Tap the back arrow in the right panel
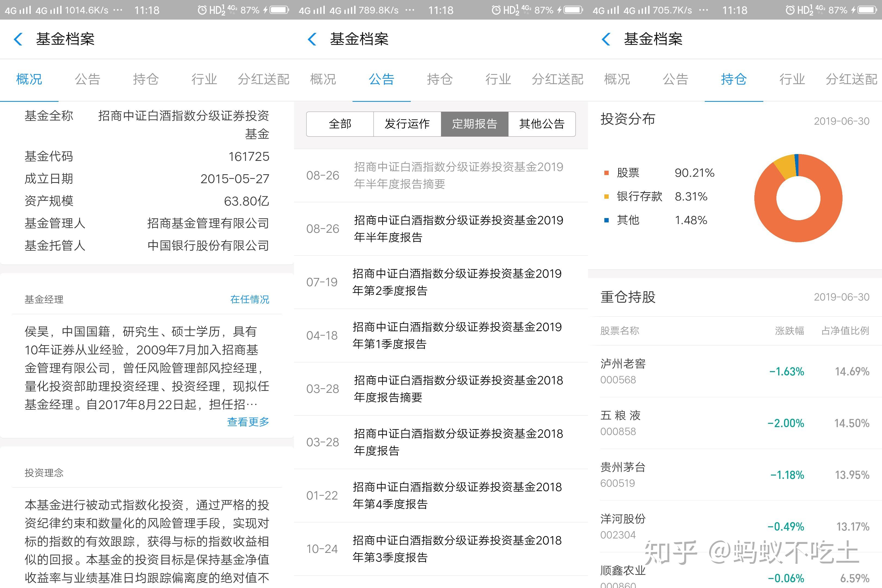Image resolution: width=882 pixels, height=588 pixels. [606, 39]
